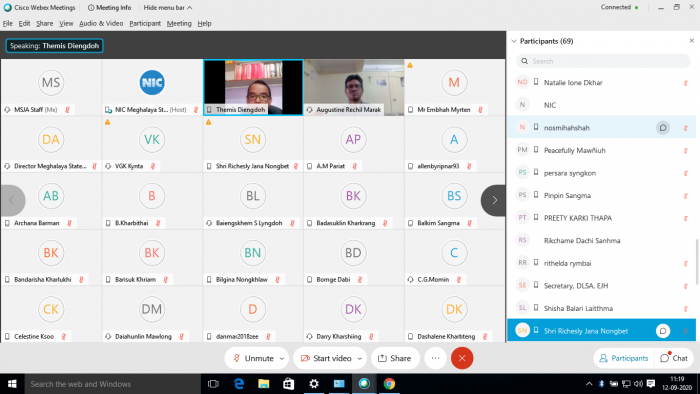Click muted mic icon for rithelda rymbai
The height and width of the screenshot is (394, 700).
pyautogui.click(x=686, y=263)
